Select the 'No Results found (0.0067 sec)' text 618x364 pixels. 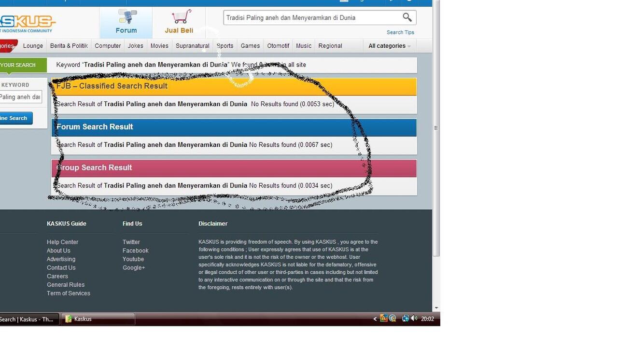click(x=291, y=145)
